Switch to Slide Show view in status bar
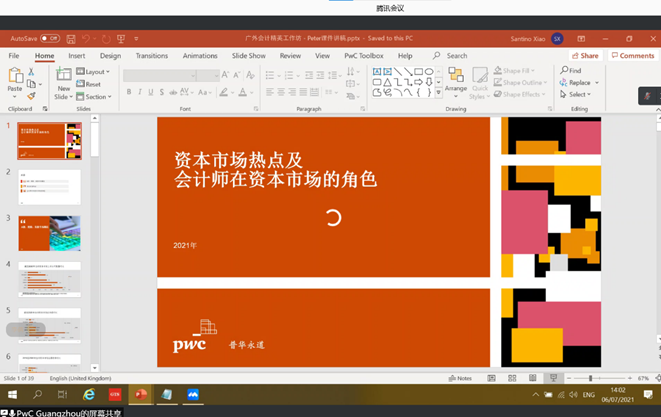This screenshot has width=661, height=417. [552, 379]
